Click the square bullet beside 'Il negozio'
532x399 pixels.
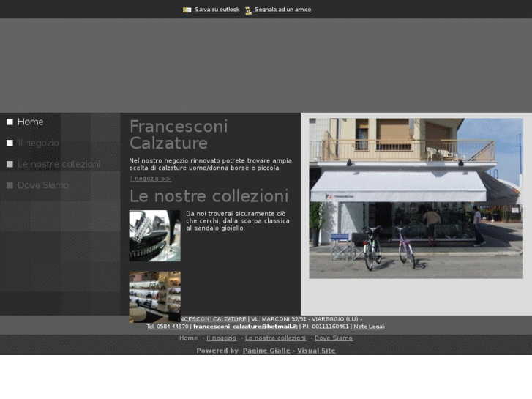[10, 143]
